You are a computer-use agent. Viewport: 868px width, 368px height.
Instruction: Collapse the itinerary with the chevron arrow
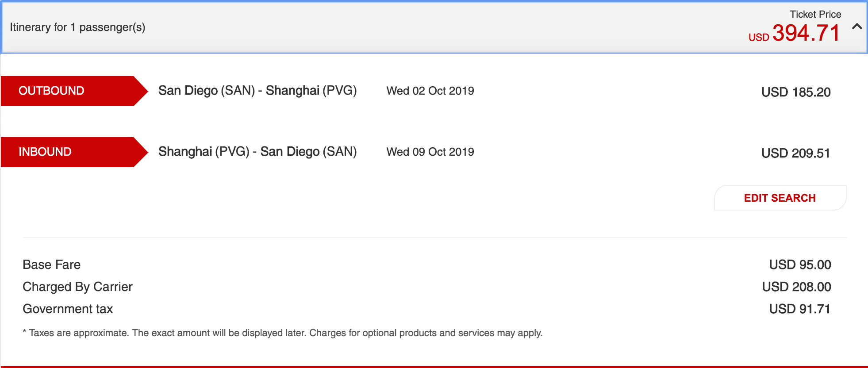click(x=856, y=27)
